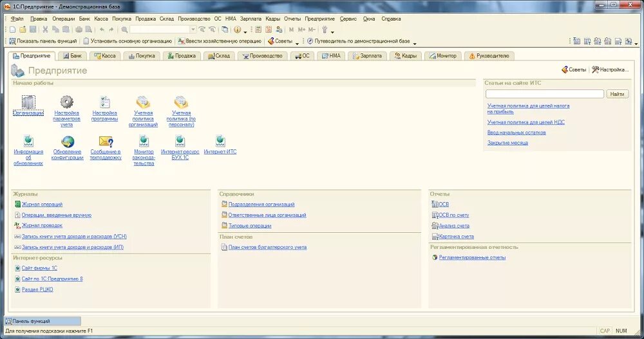Viewport: 644px width, 339px height.
Task: Open the Сервис menu
Action: pos(348,19)
